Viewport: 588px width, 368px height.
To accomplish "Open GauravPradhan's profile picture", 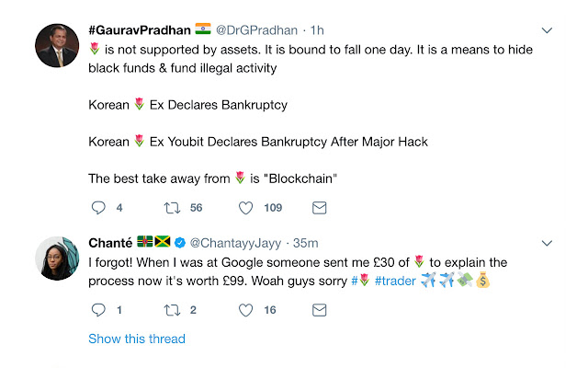I will coord(56,45).
